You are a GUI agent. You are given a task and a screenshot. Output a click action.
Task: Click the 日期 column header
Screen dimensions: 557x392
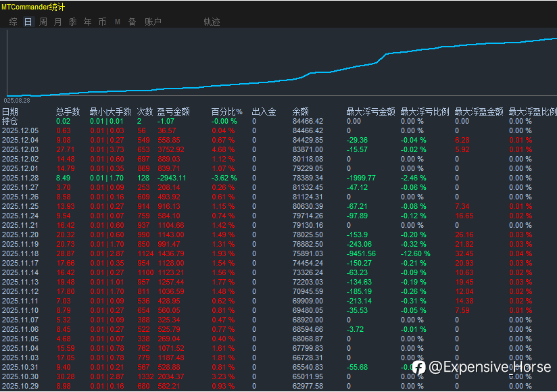10,112
